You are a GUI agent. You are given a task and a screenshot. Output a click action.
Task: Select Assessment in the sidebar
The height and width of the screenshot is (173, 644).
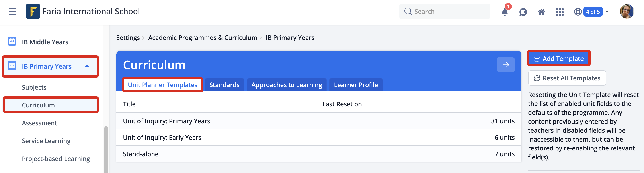pyautogui.click(x=39, y=123)
